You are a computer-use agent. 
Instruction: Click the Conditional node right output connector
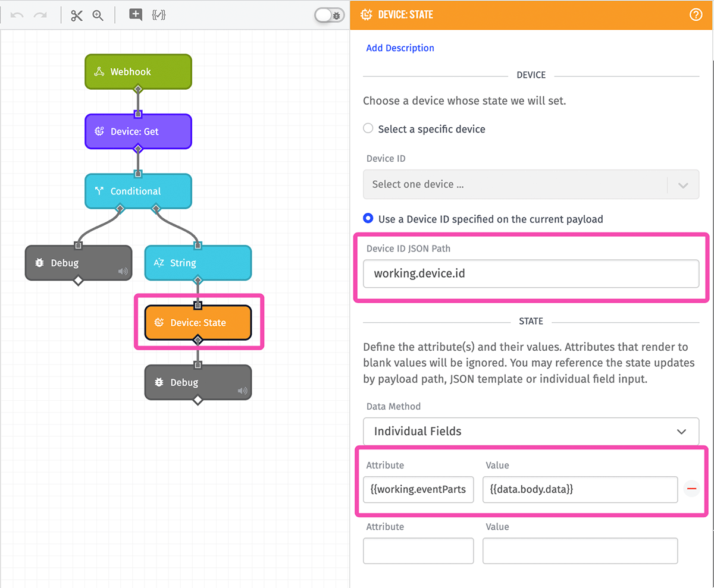156,208
